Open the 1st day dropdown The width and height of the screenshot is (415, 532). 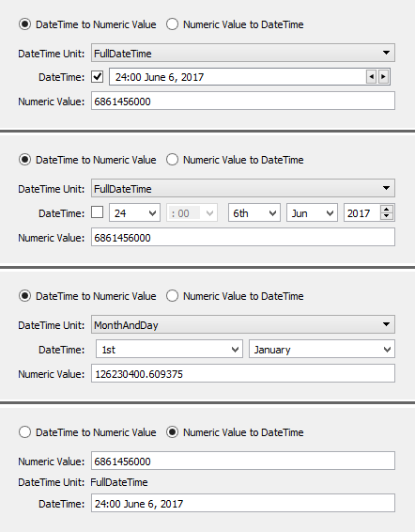point(170,349)
